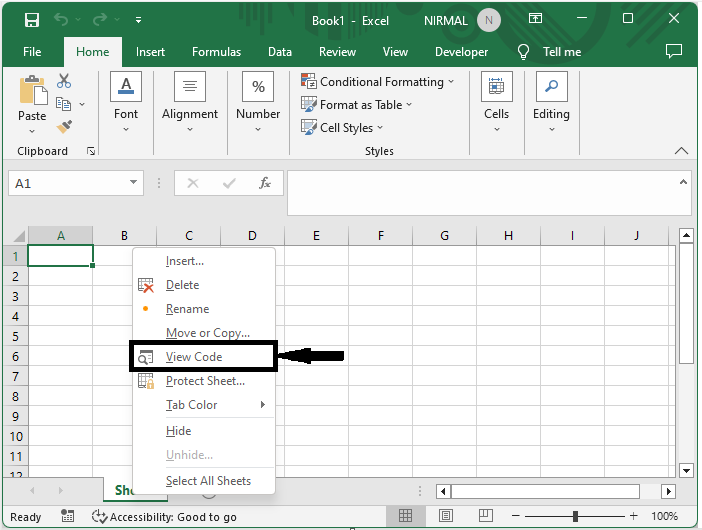
Task: Open the Alignment group button
Action: click(x=190, y=102)
